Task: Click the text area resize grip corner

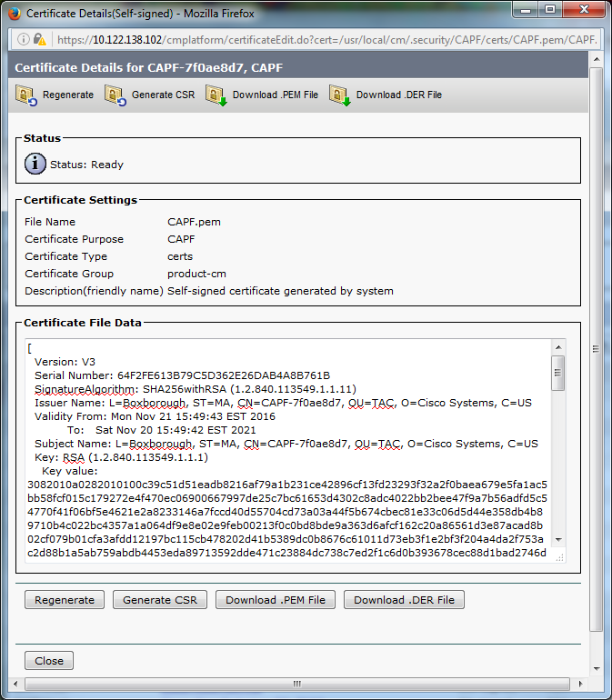Action: (x=559, y=557)
